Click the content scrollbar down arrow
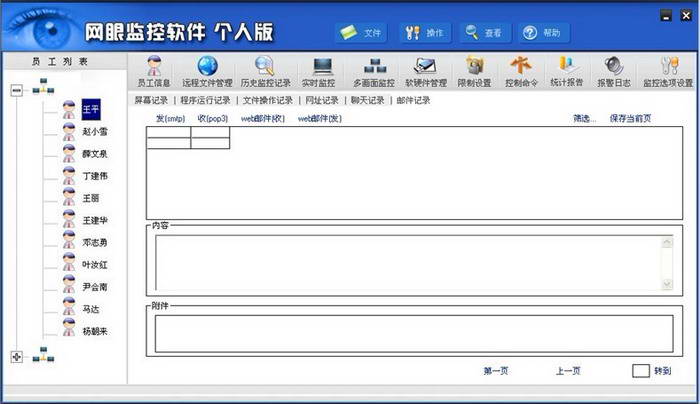 667,284
